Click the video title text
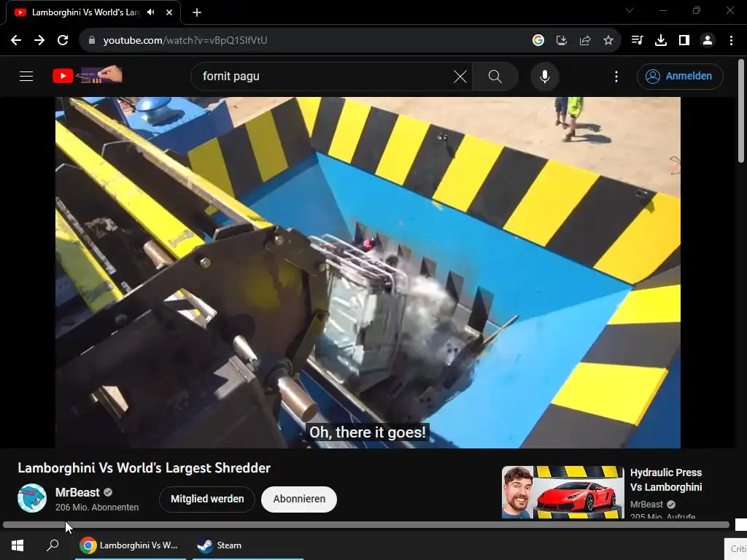Screen dimensions: 747x560 click(144, 468)
